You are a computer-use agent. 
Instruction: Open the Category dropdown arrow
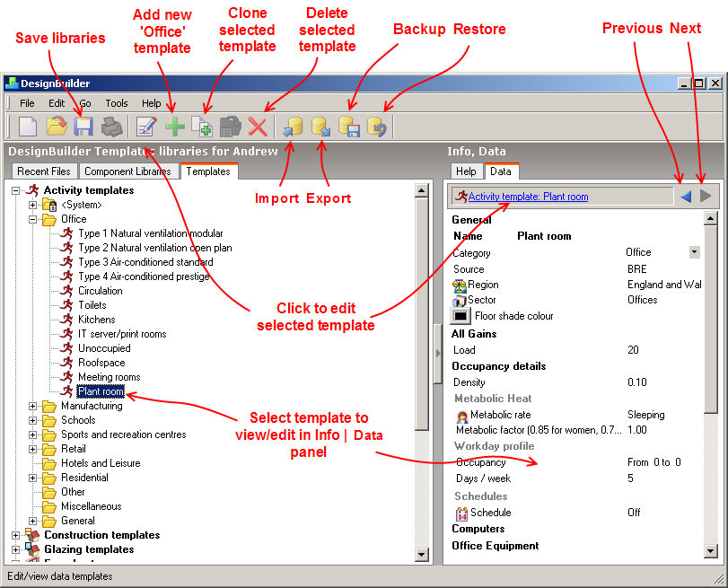(x=694, y=252)
